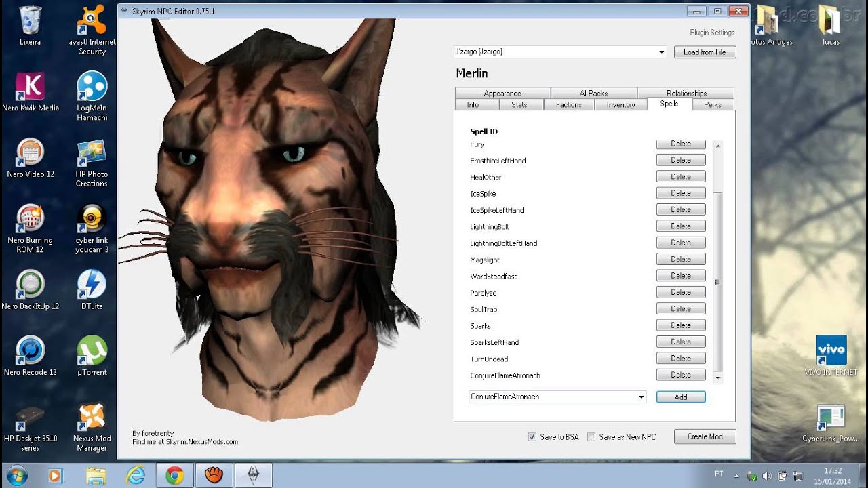Launch Nexus Mod Manager desktop icon
The height and width of the screenshot is (488, 868).
click(92, 427)
